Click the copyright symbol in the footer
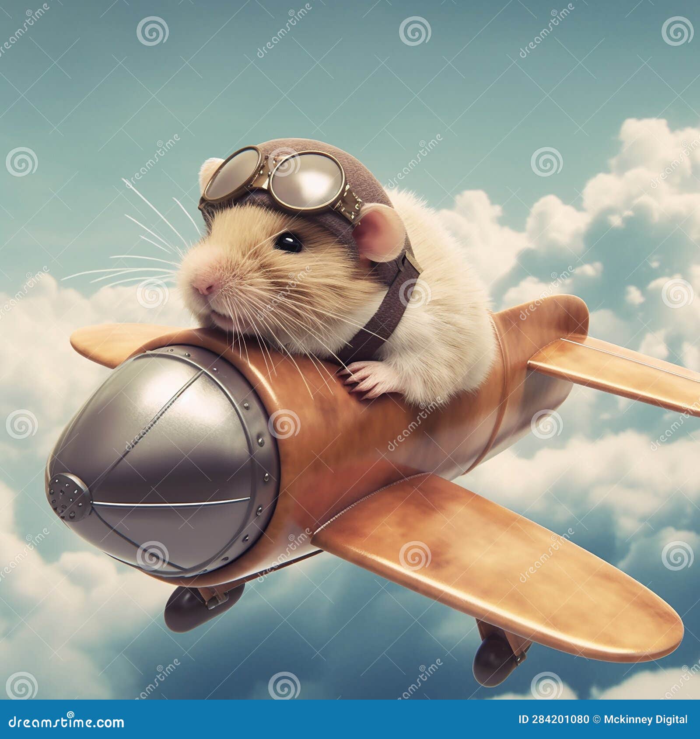The width and height of the screenshot is (700, 739). (x=596, y=719)
